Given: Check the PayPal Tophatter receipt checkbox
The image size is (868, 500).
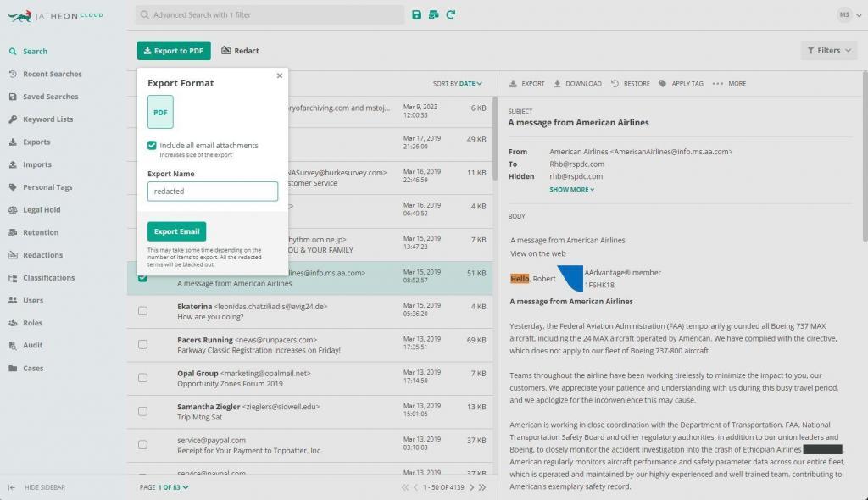Looking at the screenshot, I should pyautogui.click(x=142, y=445).
